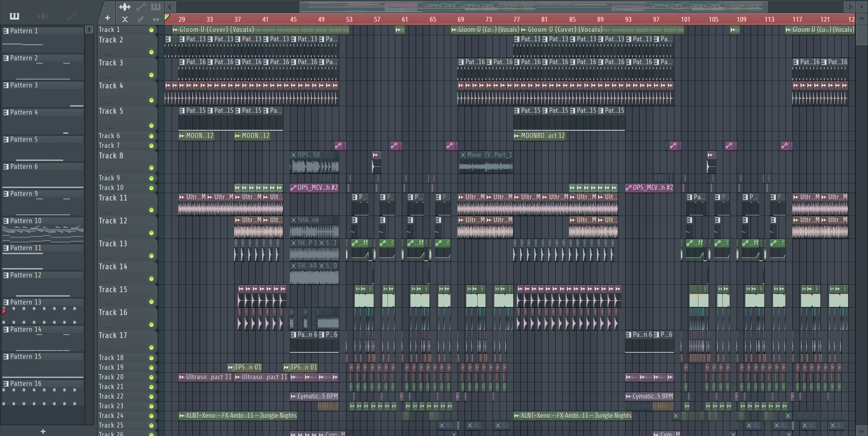Click the piano icon beside Pattern 13
Screen dimensions: 868x436
coord(6,302)
